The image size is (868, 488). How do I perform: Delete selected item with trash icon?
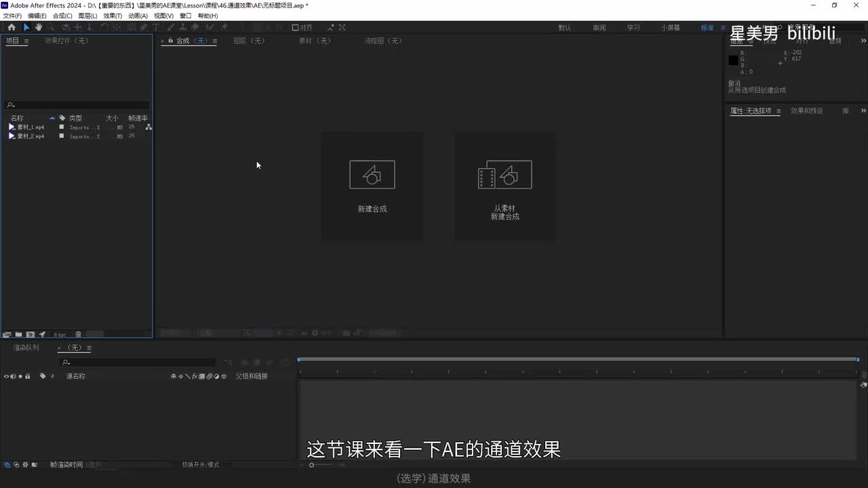tap(78, 334)
